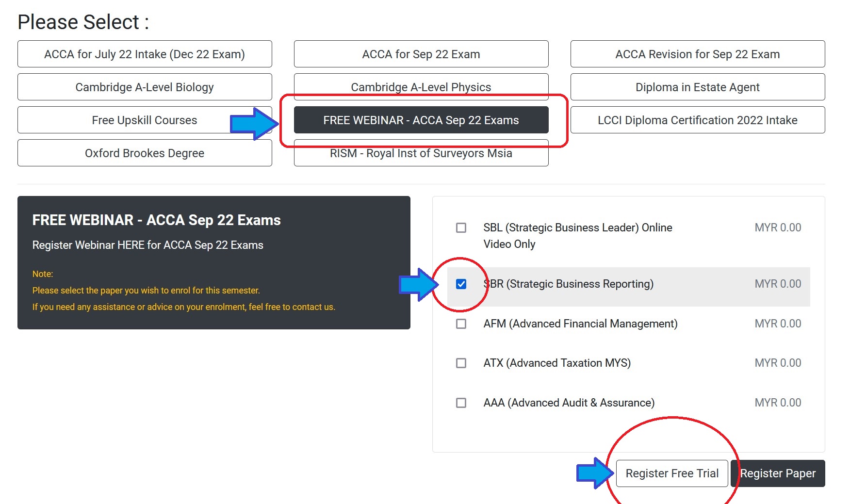850x504 pixels.
Task: Click 'Register Webinar HERE for ACCA Sep 22 Exams'
Action: point(147,245)
